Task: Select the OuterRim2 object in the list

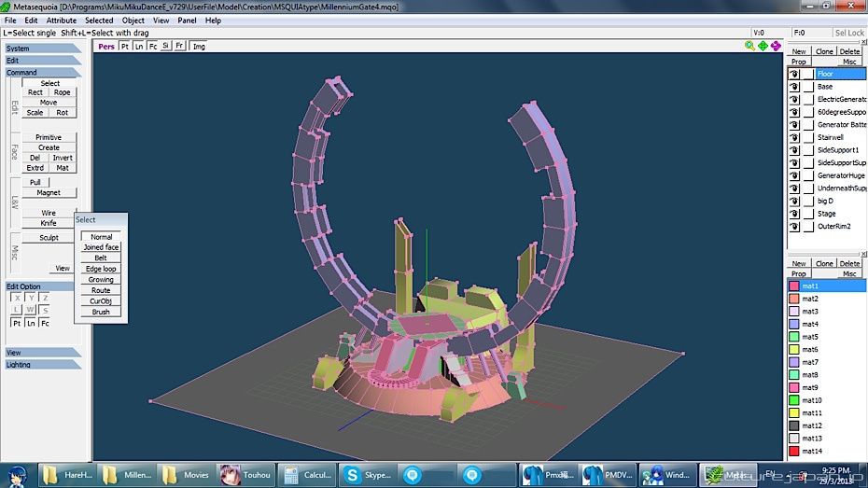Action: (835, 226)
